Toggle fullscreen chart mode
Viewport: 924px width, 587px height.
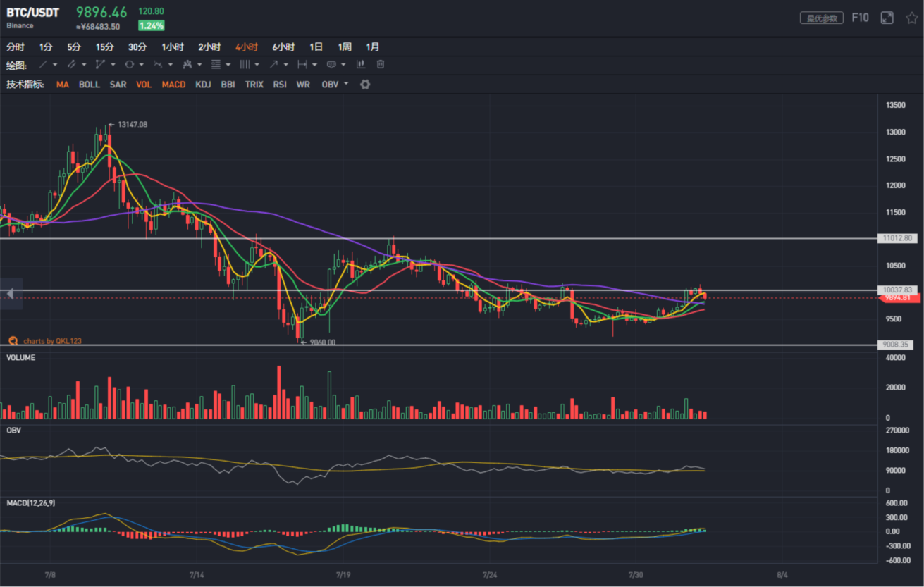[887, 18]
